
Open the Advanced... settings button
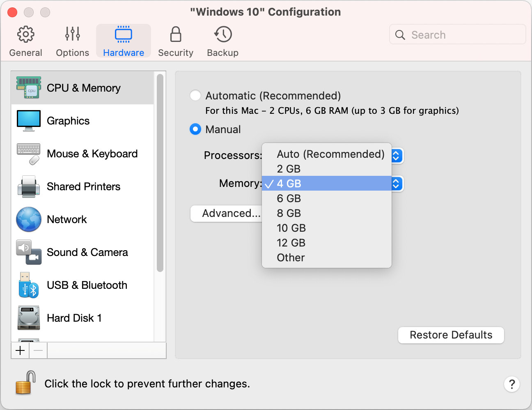227,213
